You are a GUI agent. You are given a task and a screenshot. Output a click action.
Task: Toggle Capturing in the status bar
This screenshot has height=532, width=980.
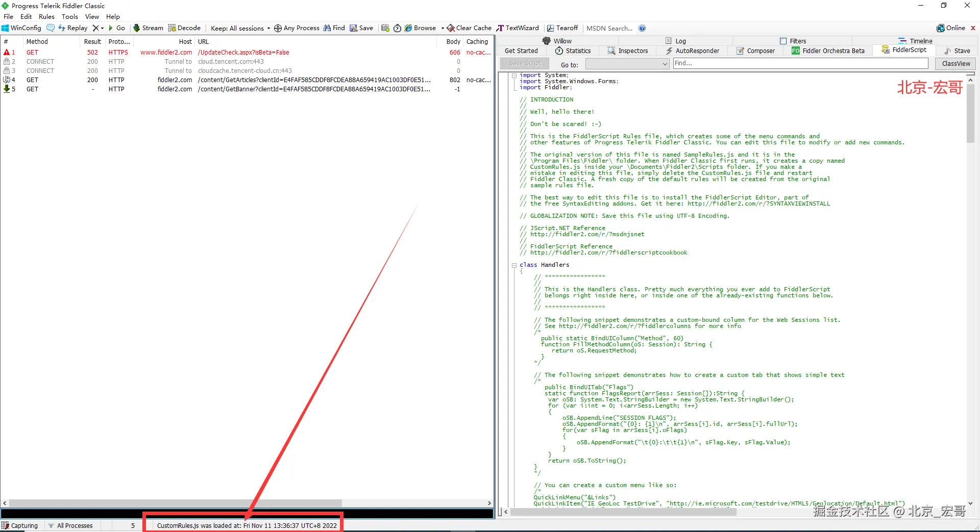pos(19,525)
